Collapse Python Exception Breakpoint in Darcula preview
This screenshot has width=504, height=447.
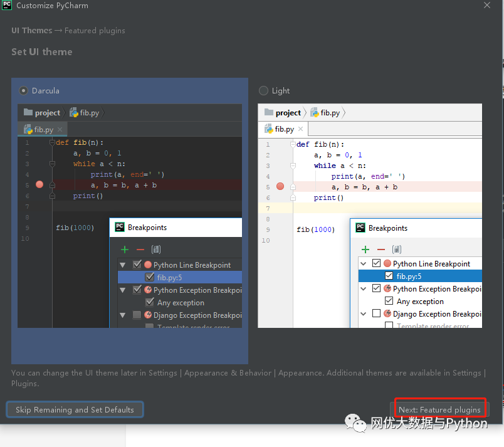click(122, 290)
